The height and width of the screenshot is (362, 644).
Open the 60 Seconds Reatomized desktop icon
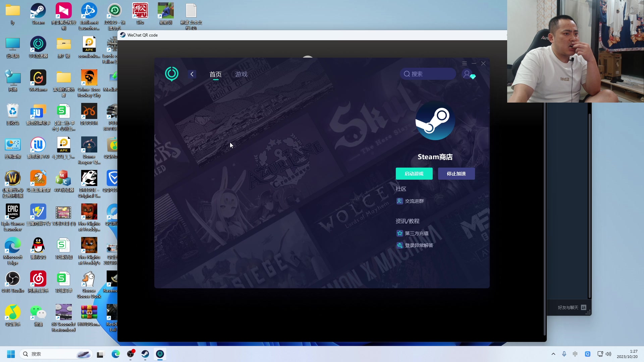pyautogui.click(x=63, y=318)
